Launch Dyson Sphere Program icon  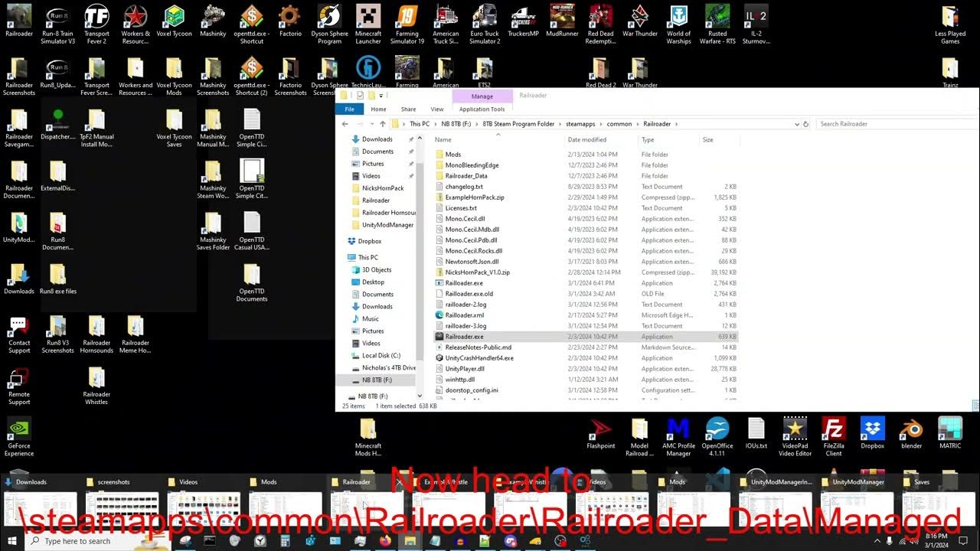click(x=329, y=24)
